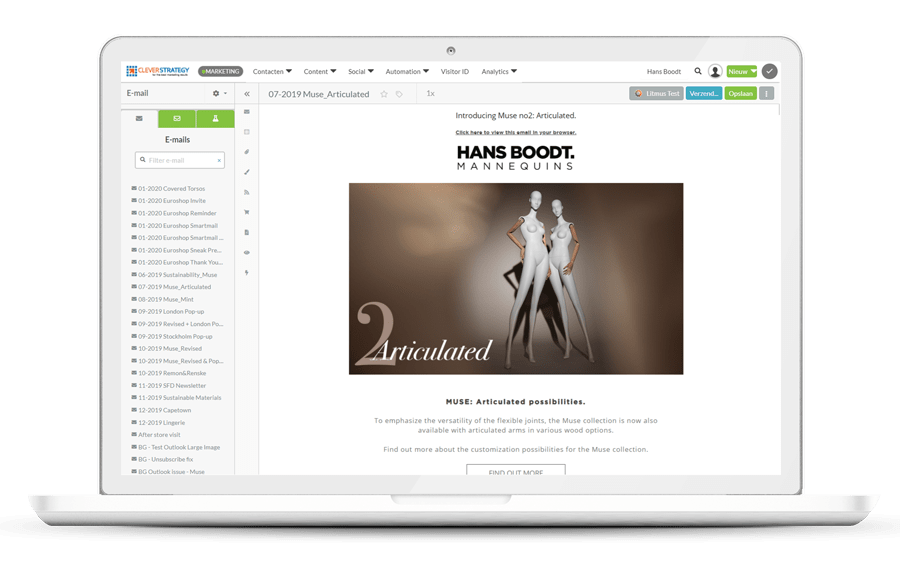Open the user profile avatar

[715, 71]
